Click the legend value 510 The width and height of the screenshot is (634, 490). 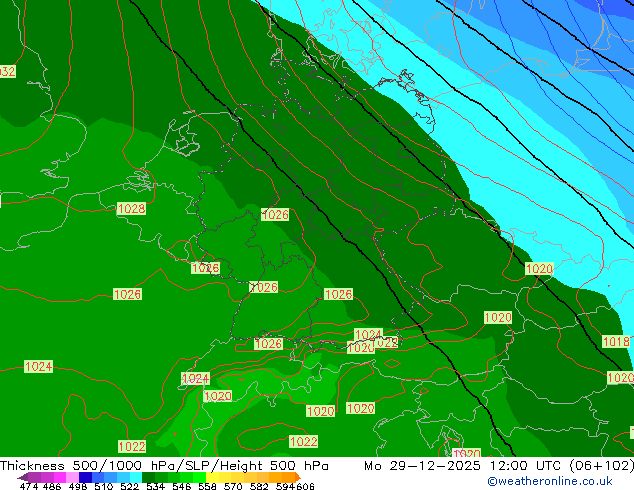coord(103,486)
